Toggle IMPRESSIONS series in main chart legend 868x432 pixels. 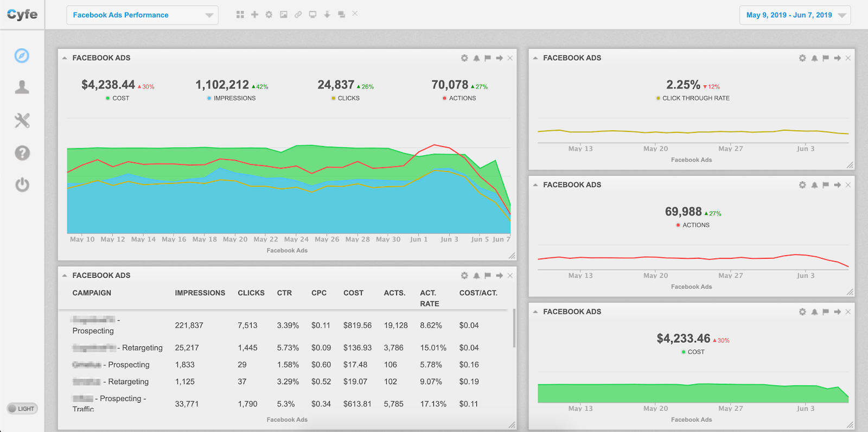tap(231, 98)
